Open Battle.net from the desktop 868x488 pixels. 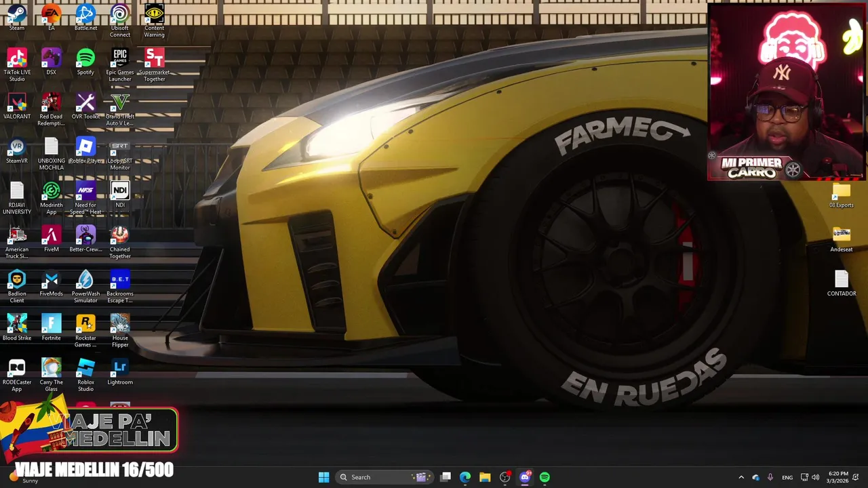click(85, 17)
